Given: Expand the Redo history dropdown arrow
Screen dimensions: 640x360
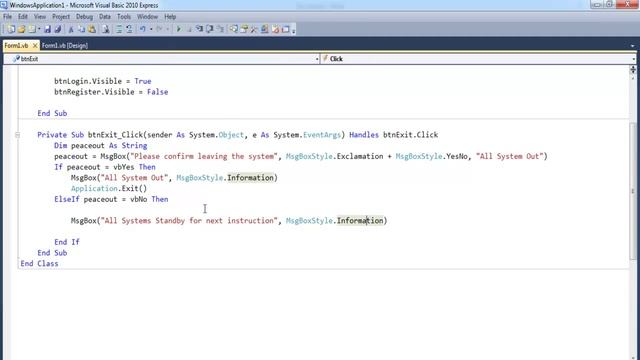Looking at the screenshot, I should click(167, 29).
